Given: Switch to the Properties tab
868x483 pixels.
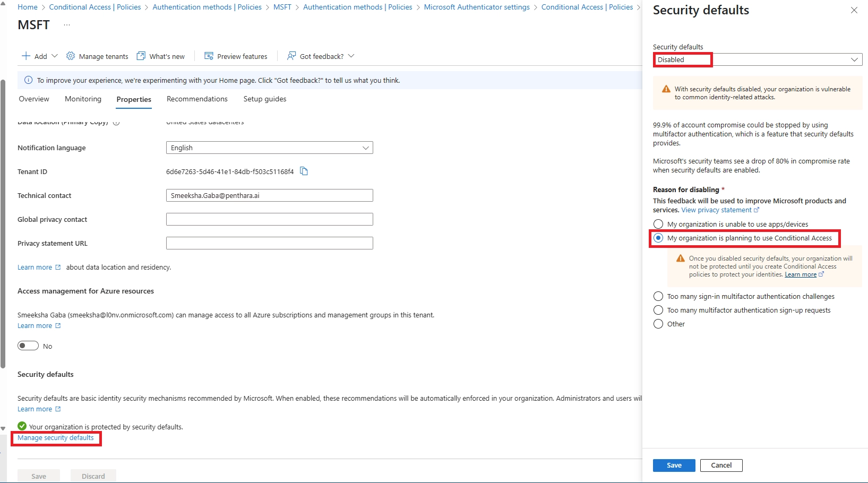Looking at the screenshot, I should coord(134,99).
